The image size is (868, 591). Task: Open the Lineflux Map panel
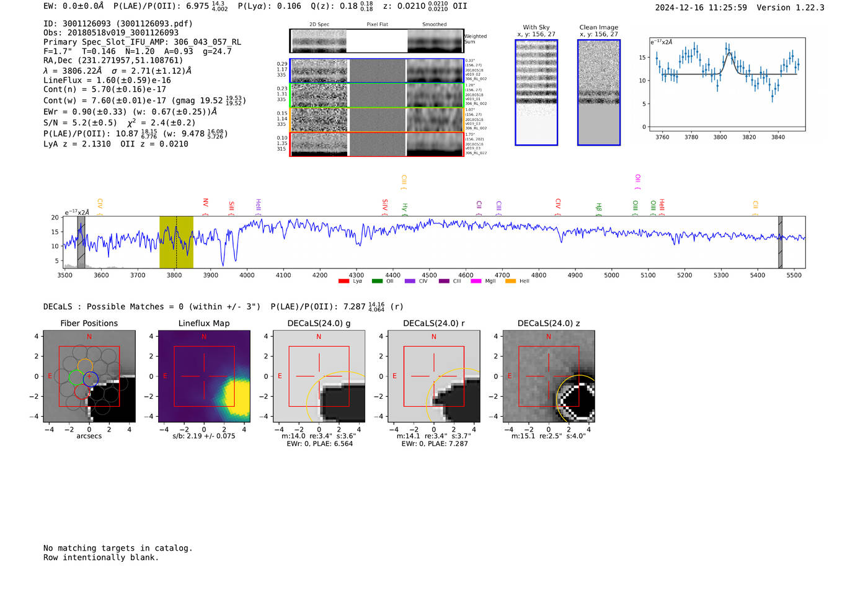[204, 376]
